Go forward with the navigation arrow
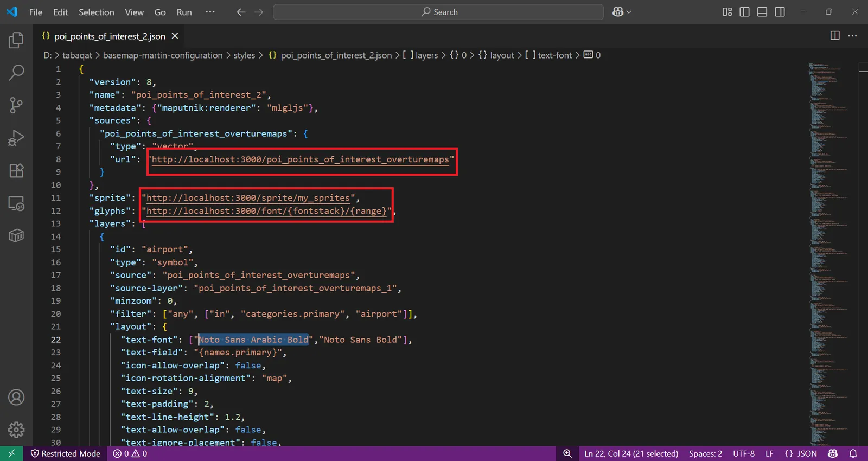The image size is (868, 461). tap(259, 12)
